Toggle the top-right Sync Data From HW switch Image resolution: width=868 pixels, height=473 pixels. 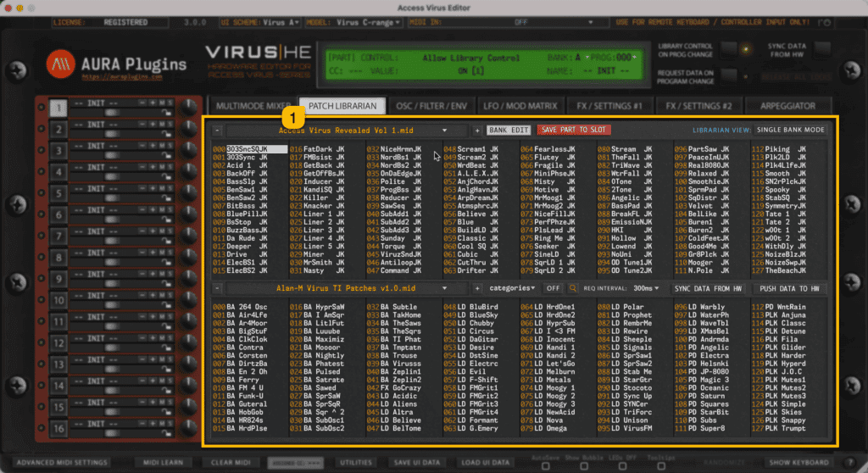coord(822,49)
